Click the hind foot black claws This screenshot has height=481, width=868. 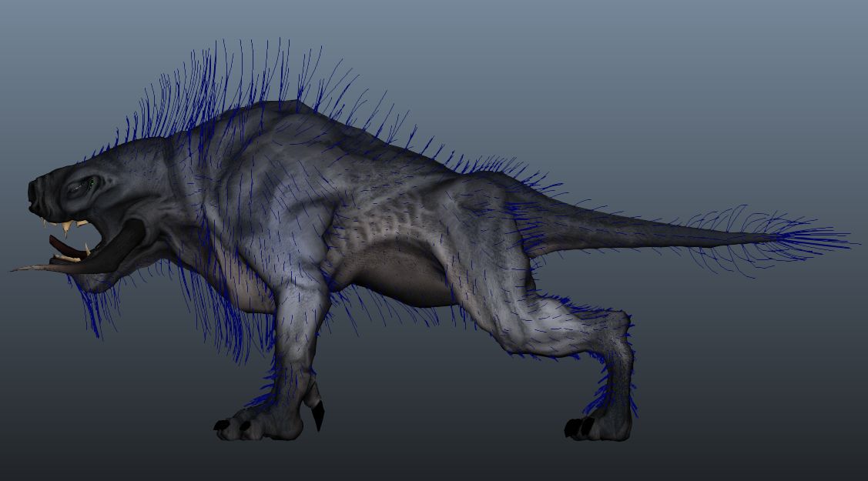click(x=579, y=427)
